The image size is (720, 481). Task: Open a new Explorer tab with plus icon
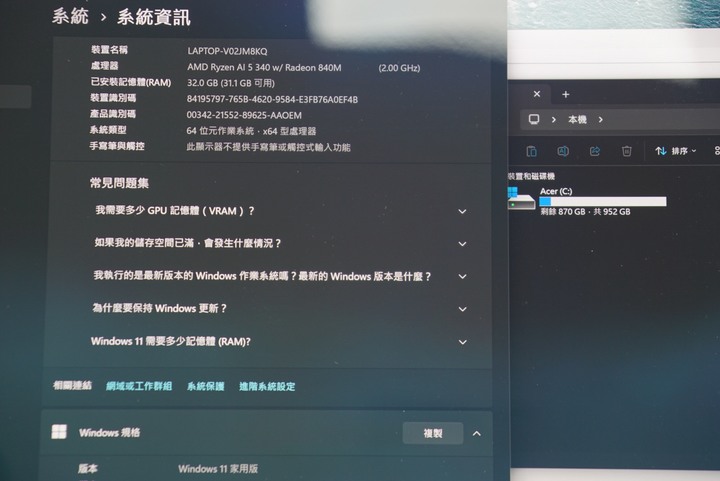[x=565, y=94]
